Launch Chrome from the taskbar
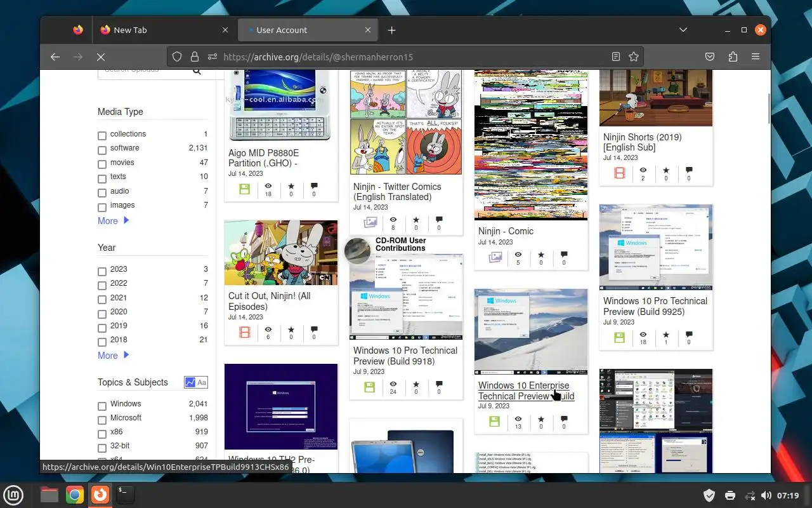The height and width of the screenshot is (508, 812). click(x=75, y=495)
